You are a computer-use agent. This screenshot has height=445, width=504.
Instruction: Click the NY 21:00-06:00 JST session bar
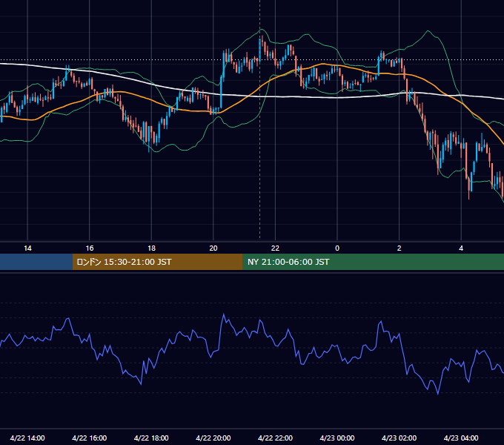[x=373, y=262]
